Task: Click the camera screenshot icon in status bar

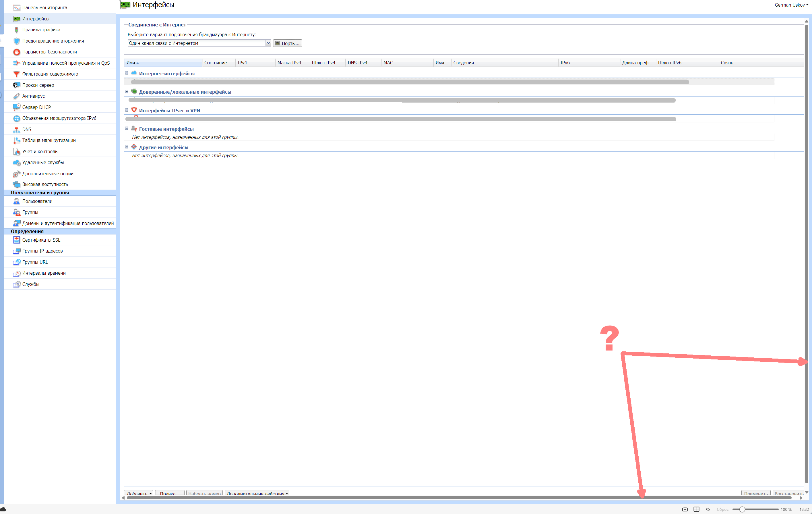Action: pos(685,509)
